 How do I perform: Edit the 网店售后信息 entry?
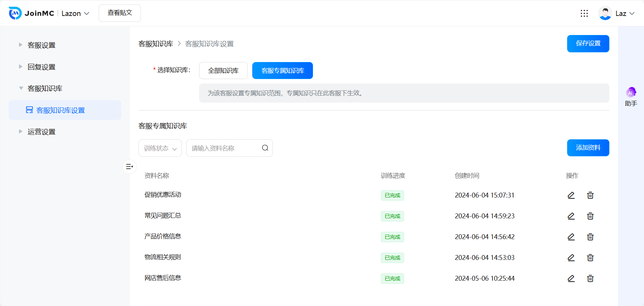[x=571, y=279]
